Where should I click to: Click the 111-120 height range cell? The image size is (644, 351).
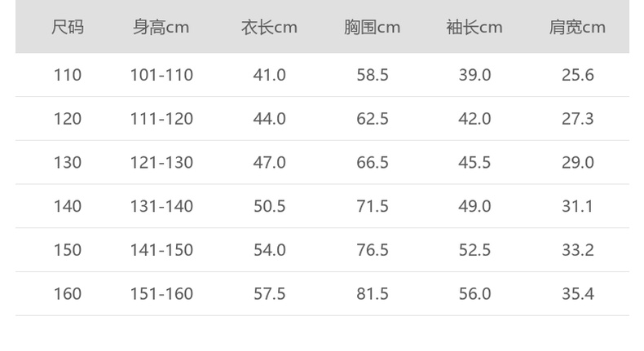coord(161,119)
